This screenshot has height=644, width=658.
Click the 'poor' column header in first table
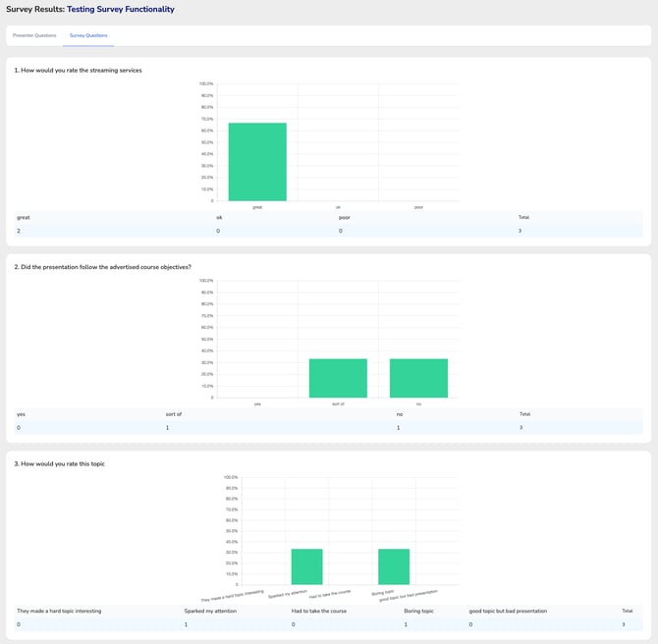[343, 217]
